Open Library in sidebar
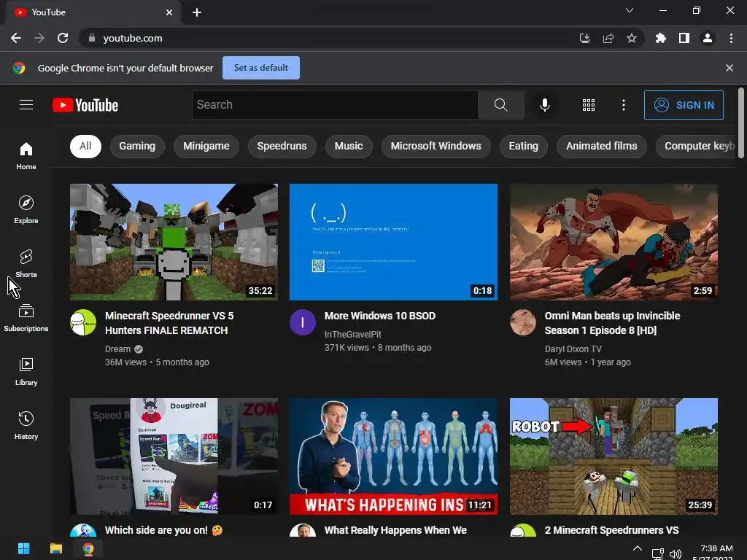 [26, 371]
